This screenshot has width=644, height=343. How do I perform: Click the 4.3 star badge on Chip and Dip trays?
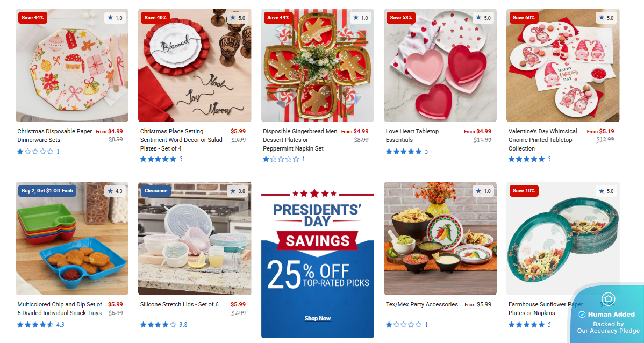pos(115,191)
